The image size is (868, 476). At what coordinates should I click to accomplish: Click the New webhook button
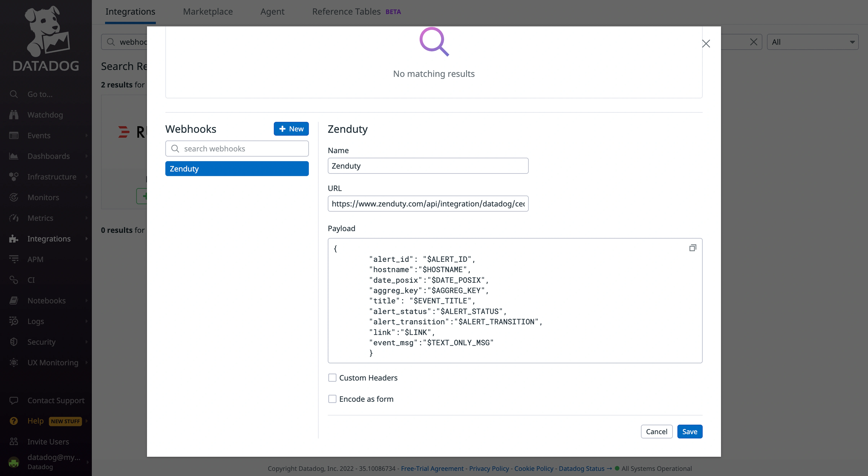point(291,129)
